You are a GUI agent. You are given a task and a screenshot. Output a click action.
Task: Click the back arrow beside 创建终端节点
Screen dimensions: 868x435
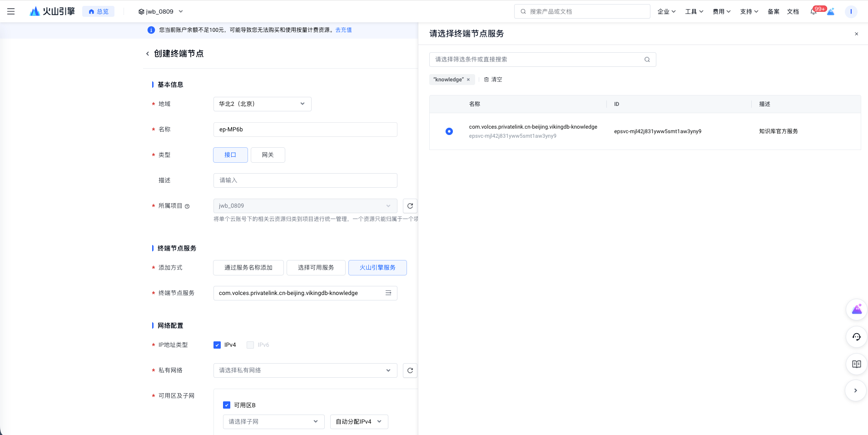[147, 54]
